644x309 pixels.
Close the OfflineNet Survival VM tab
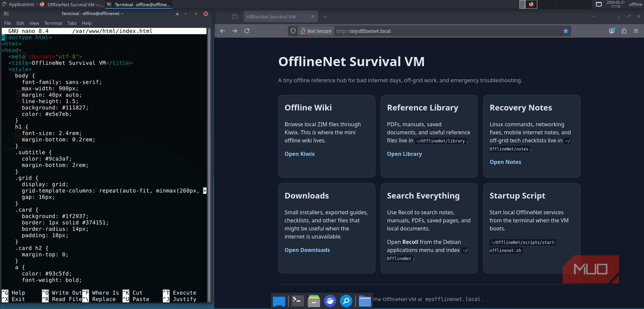[312, 16]
